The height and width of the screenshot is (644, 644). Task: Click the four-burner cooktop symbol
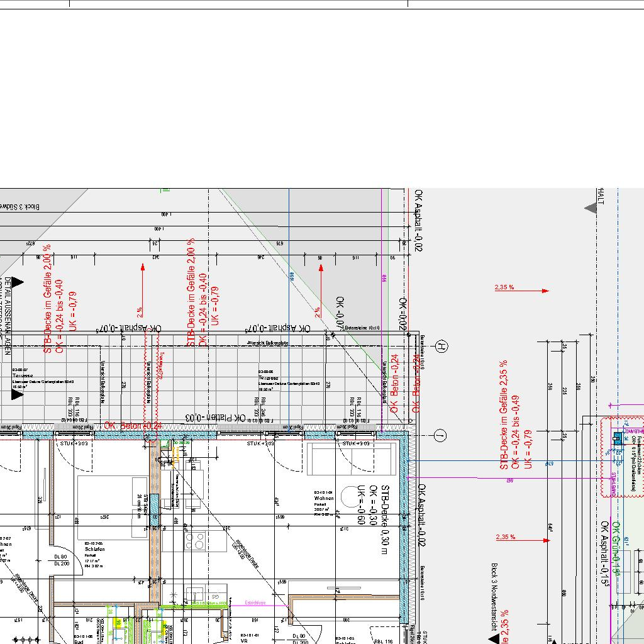pyautogui.click(x=195, y=541)
